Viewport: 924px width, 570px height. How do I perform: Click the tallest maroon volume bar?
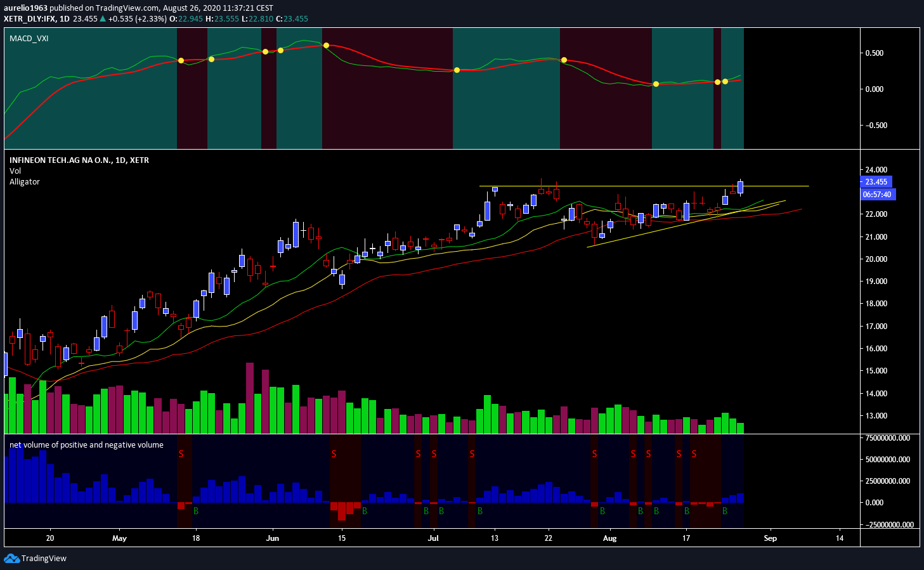(250, 398)
